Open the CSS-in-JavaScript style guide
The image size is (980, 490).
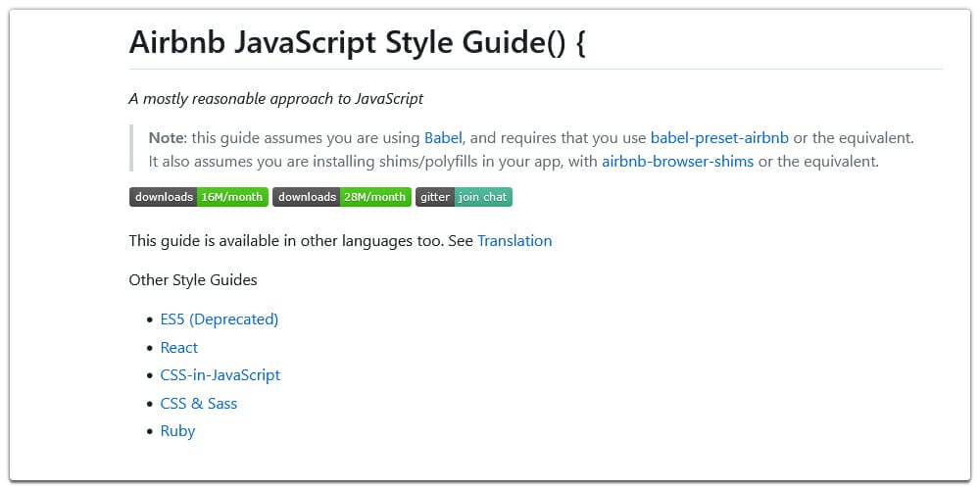[x=220, y=375]
